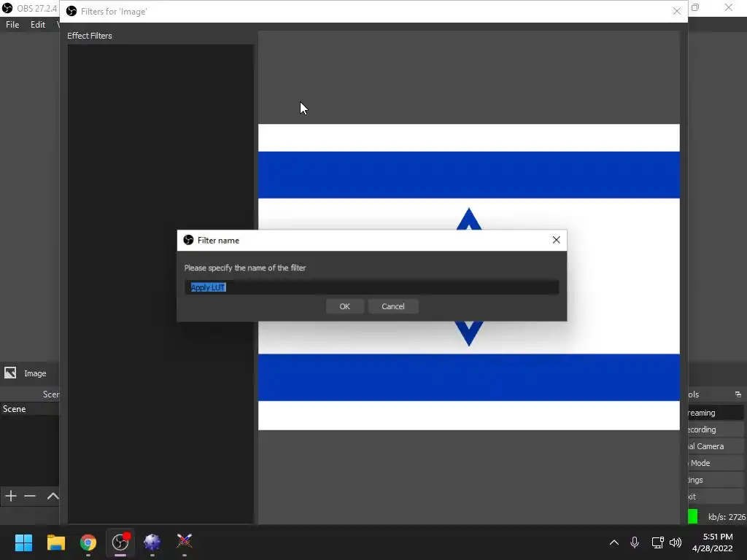Click the flag image preview
This screenshot has height=560, width=747.
(469, 277)
